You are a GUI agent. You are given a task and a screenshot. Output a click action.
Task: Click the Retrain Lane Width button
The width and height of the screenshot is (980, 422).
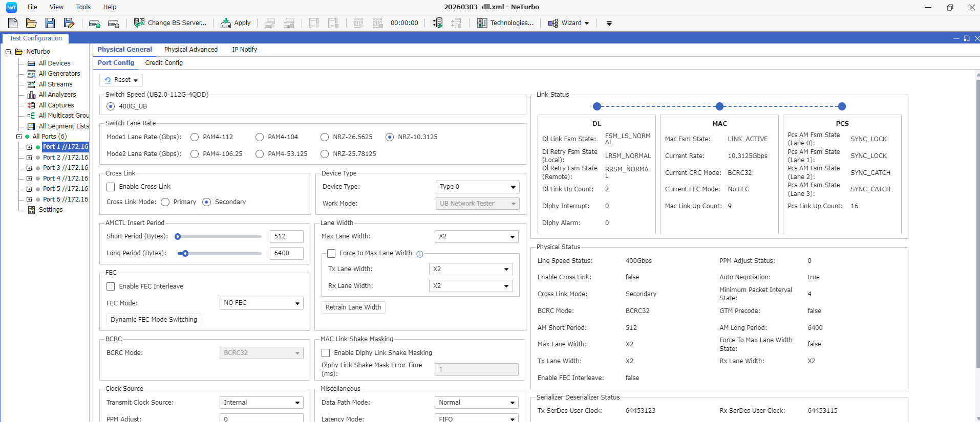(353, 307)
